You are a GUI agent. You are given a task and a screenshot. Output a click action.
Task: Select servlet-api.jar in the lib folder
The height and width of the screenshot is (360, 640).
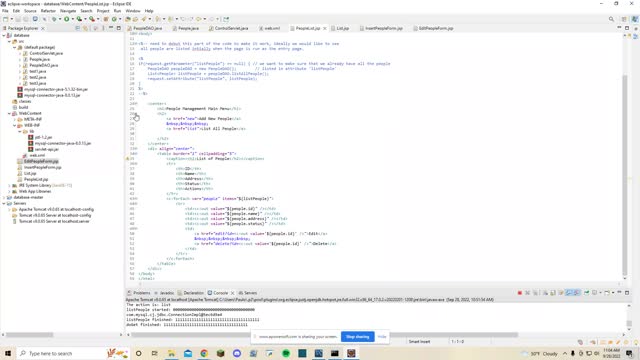(47, 149)
